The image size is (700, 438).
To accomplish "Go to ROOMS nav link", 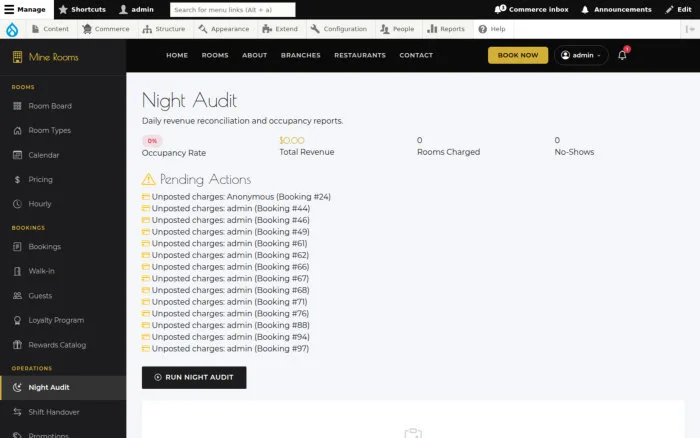I will [215, 55].
